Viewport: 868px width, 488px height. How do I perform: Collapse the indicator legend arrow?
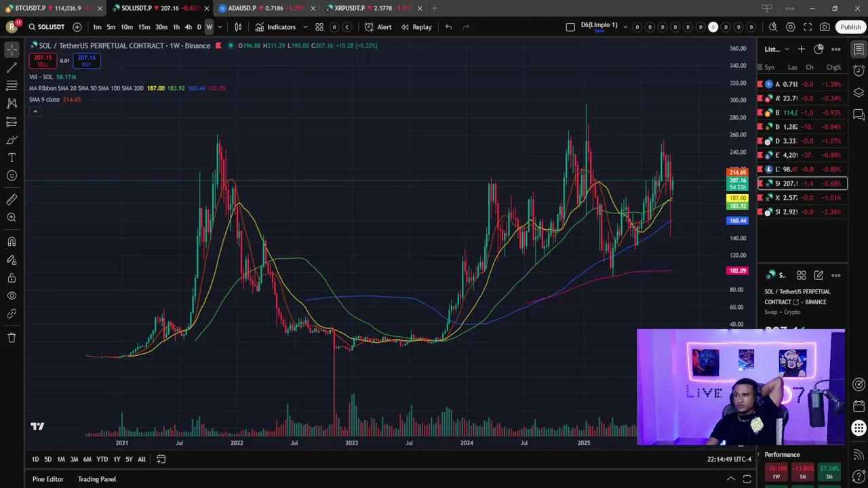[35, 111]
